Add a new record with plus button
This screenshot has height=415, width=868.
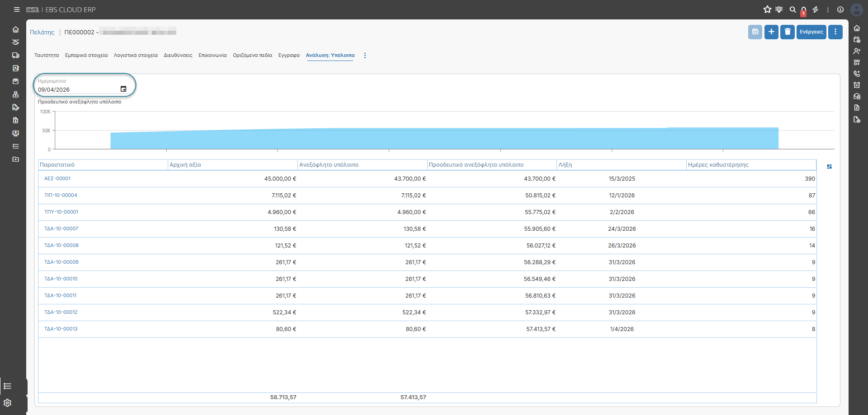771,32
